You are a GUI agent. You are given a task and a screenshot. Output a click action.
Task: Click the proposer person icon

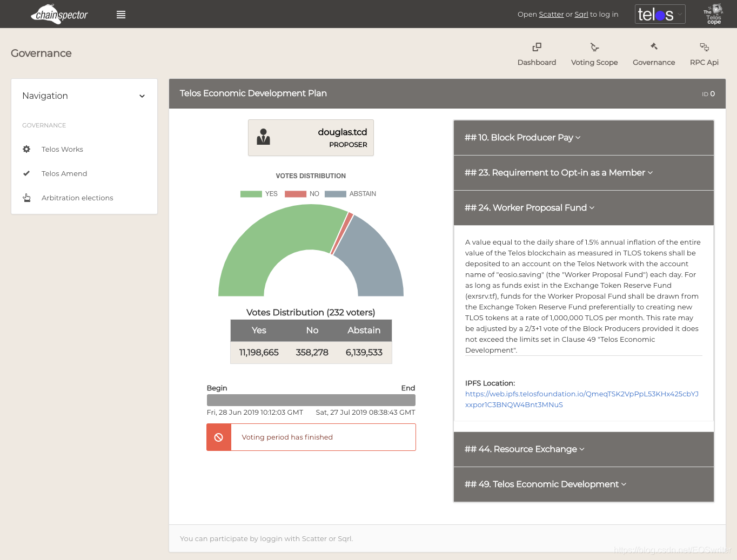[263, 137]
